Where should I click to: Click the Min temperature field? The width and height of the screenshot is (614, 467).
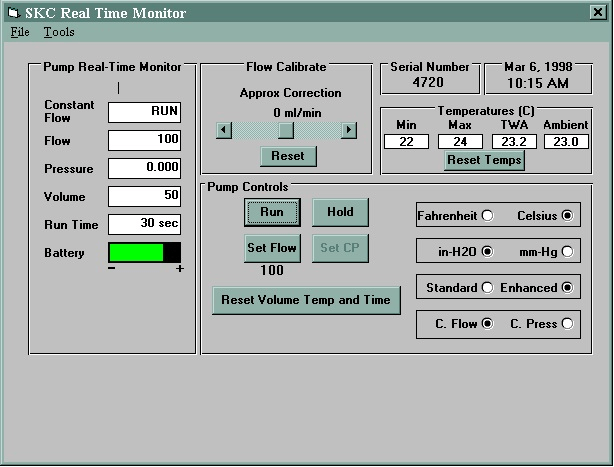coord(406,142)
